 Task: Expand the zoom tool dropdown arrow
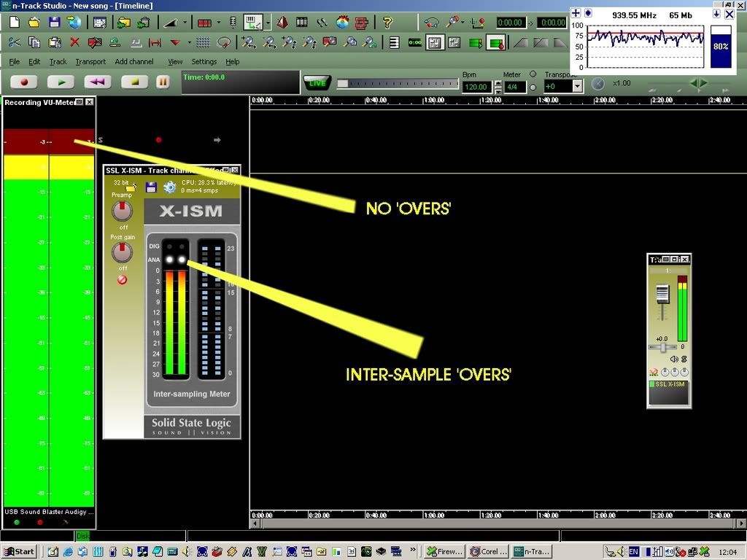(x=462, y=23)
